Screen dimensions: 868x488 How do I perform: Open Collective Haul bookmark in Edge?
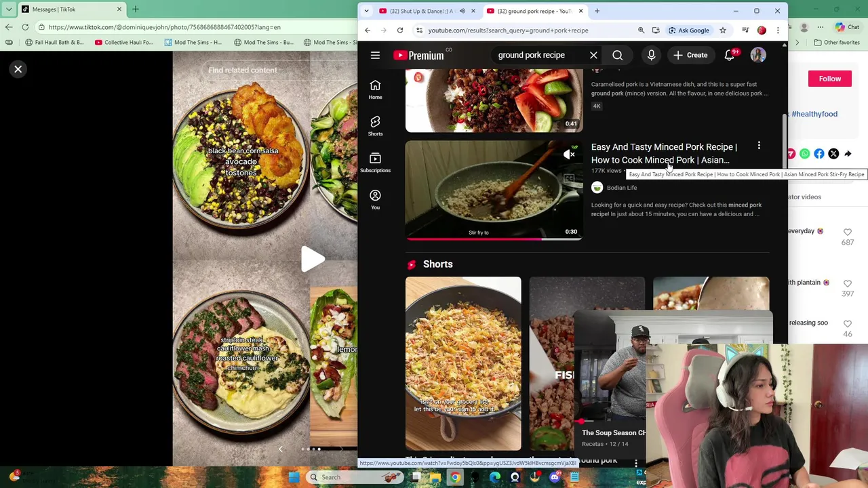pos(124,43)
